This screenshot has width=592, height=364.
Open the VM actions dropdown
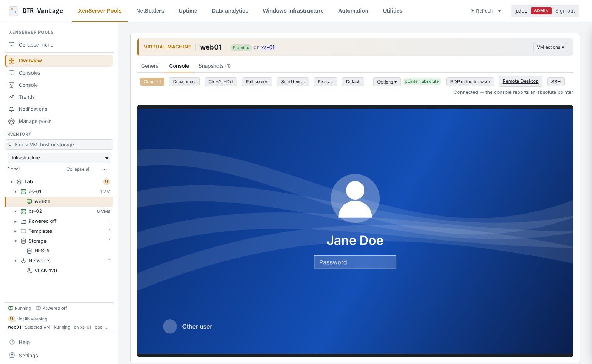click(x=550, y=47)
